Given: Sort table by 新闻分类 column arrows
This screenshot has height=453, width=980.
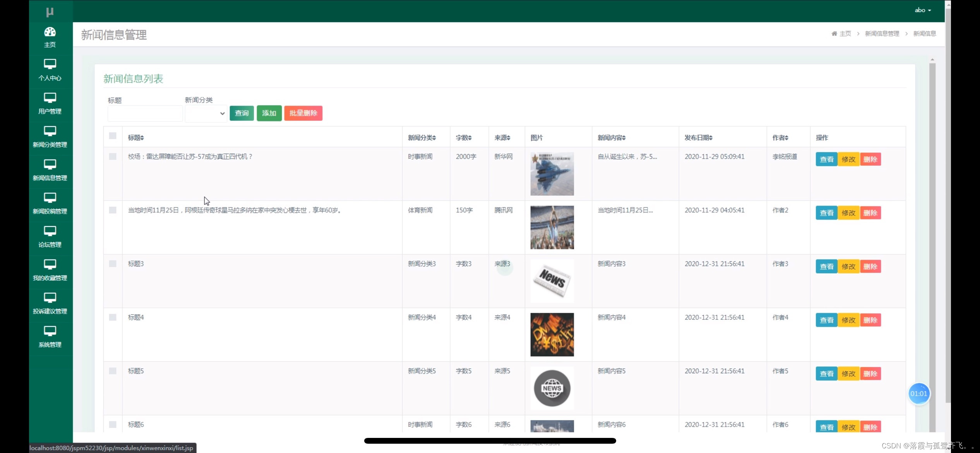Looking at the screenshot, I should point(434,138).
